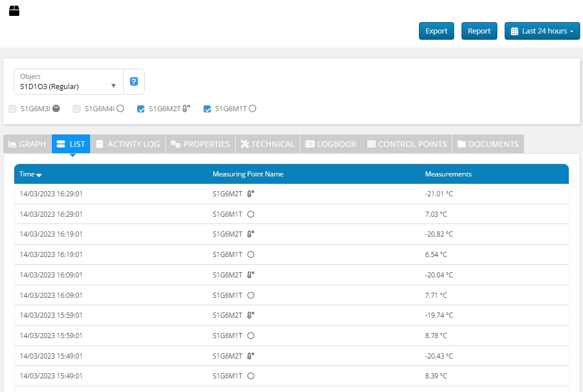This screenshot has width=583, height=392.
Task: Open the Object dropdown S1D1O3 (Regular)
Action: click(x=68, y=82)
